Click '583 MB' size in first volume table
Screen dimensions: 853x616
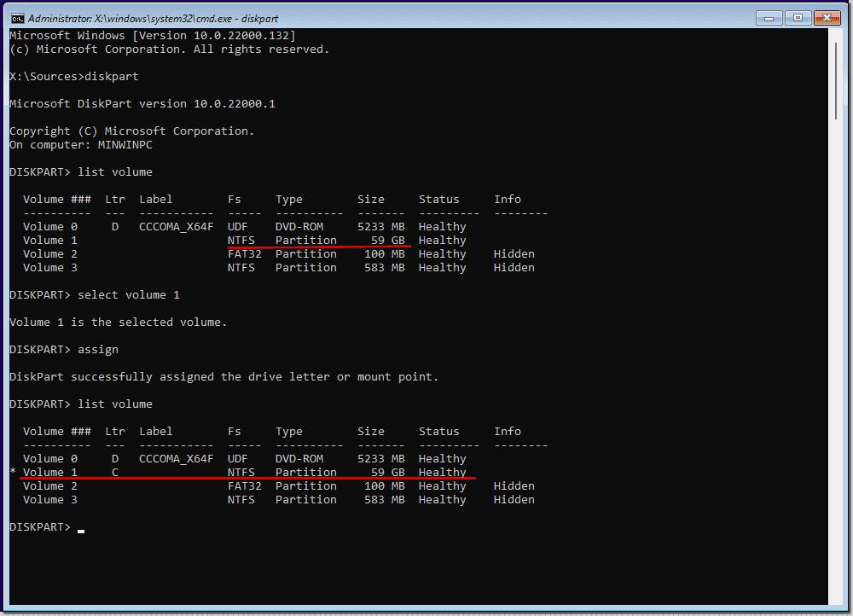point(385,267)
